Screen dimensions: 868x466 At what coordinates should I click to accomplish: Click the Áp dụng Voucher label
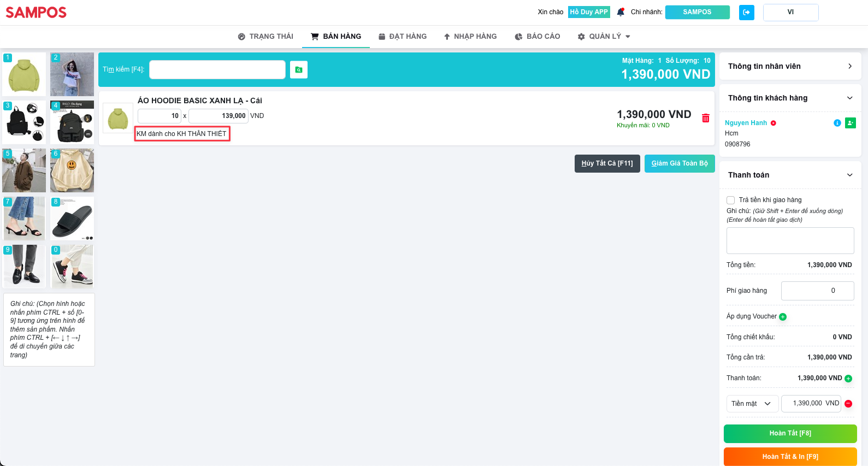pos(752,316)
